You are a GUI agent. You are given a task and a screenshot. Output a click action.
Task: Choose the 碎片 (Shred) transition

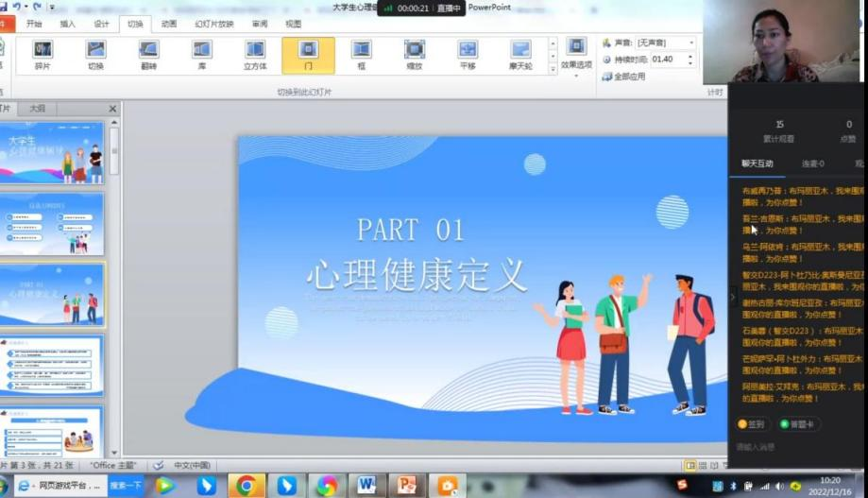(x=43, y=55)
